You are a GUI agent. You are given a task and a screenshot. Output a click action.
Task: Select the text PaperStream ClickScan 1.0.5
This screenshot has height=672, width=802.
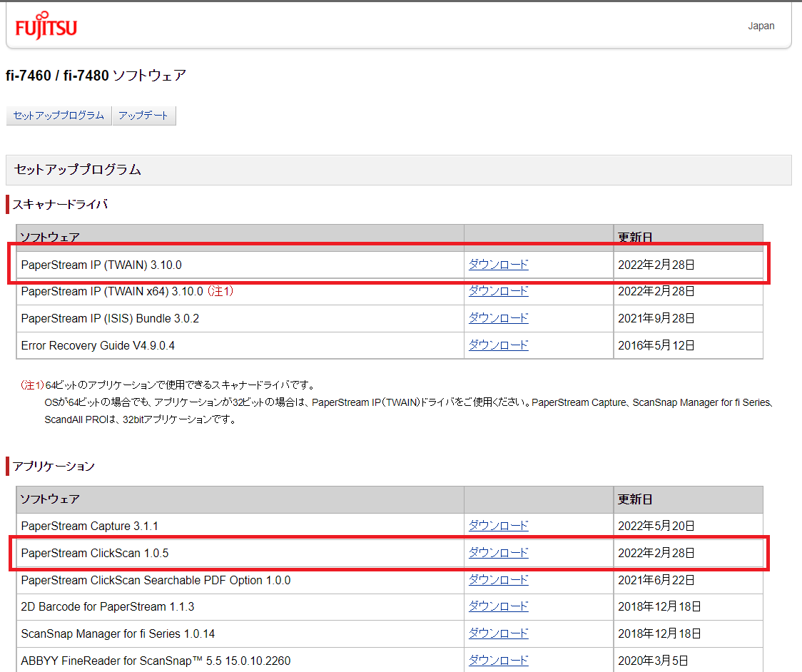click(x=95, y=554)
